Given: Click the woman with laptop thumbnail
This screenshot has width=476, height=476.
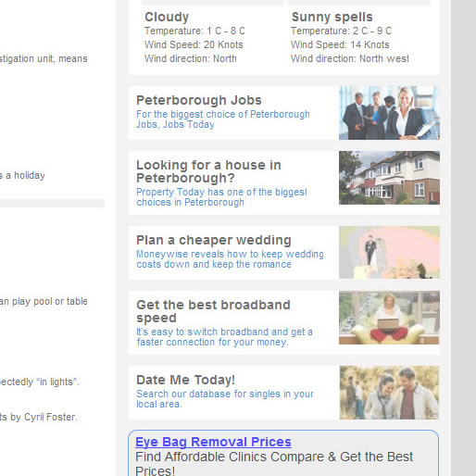Looking at the screenshot, I should (389, 318).
